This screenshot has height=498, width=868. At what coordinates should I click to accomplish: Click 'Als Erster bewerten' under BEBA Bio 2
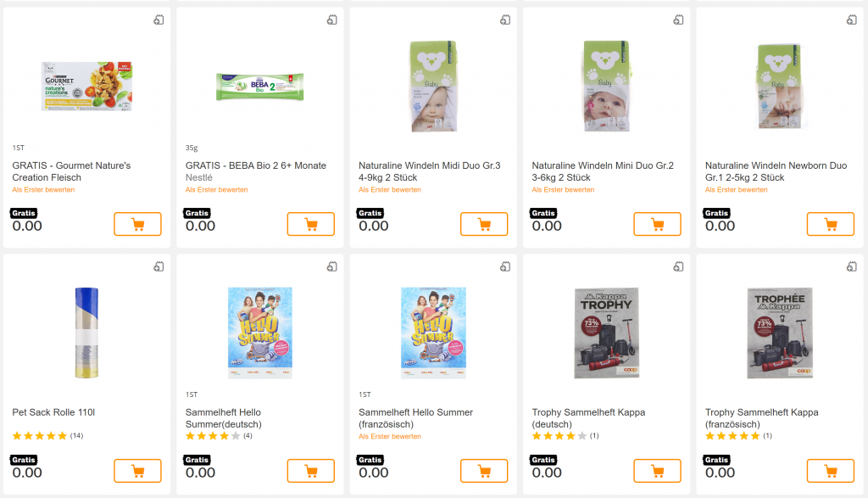pyautogui.click(x=217, y=190)
